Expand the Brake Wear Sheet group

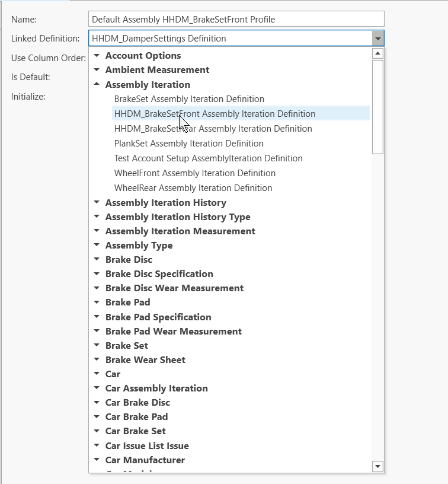click(x=97, y=359)
